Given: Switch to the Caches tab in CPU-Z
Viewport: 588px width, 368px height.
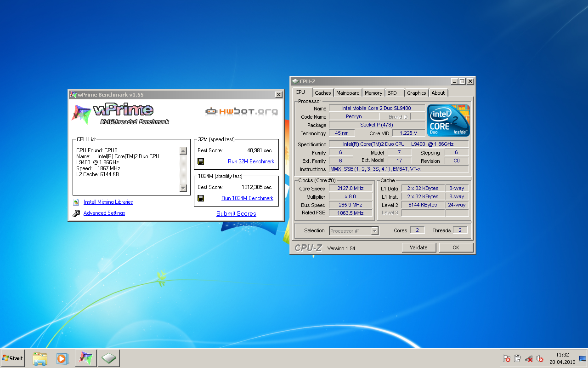Looking at the screenshot, I should pyautogui.click(x=323, y=93).
